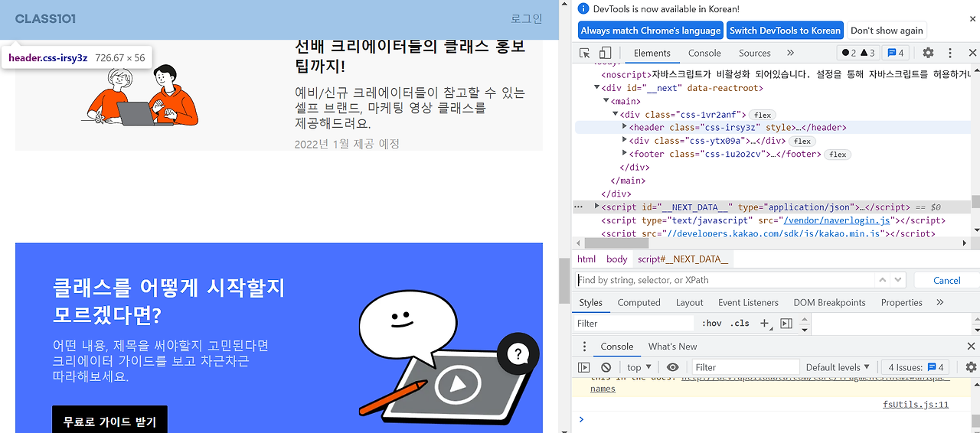Collapse the main element node
Screen dimensions: 980x433
pyautogui.click(x=606, y=101)
